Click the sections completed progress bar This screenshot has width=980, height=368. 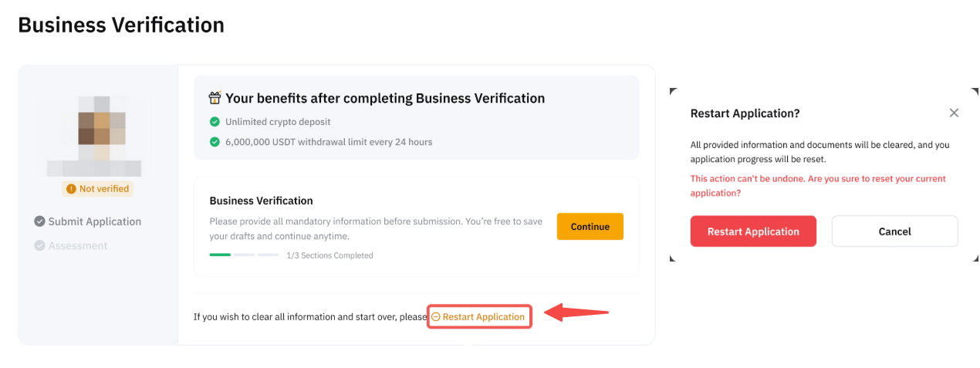coord(244,255)
